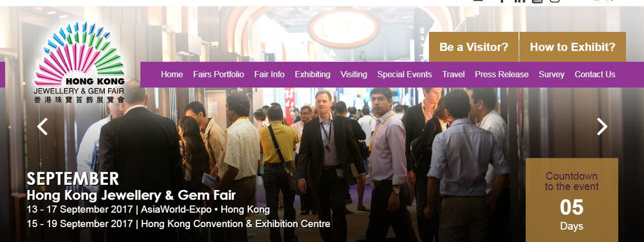Expand the Exhibiting menu

click(x=312, y=75)
